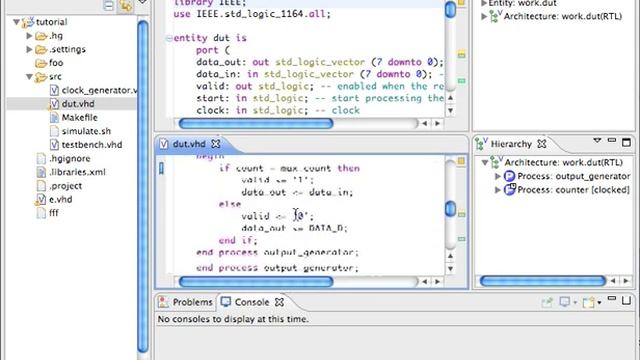Select simulate.sh file
This screenshot has height=360, width=640.
click(86, 131)
